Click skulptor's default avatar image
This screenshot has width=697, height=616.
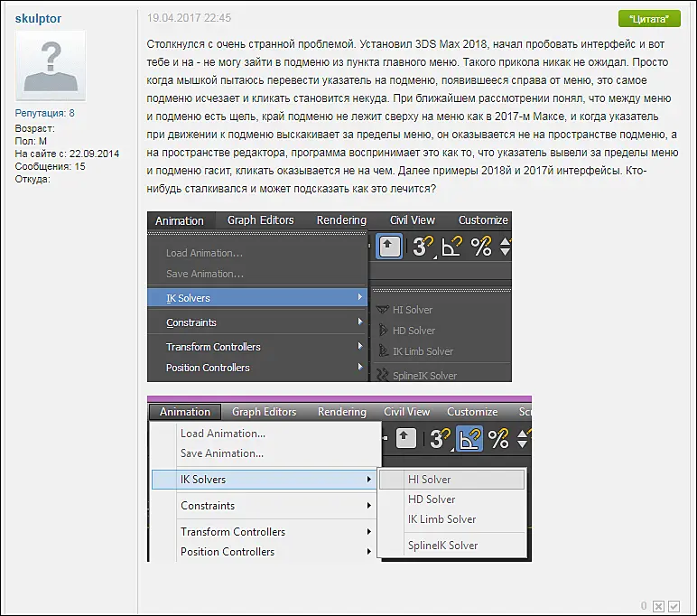pos(51,66)
